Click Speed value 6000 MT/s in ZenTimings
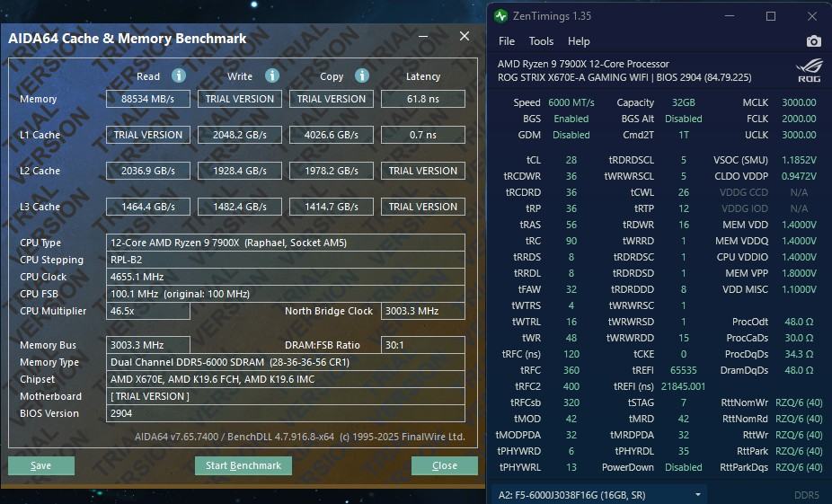Screen dimensions: 832x504 pos(571,102)
